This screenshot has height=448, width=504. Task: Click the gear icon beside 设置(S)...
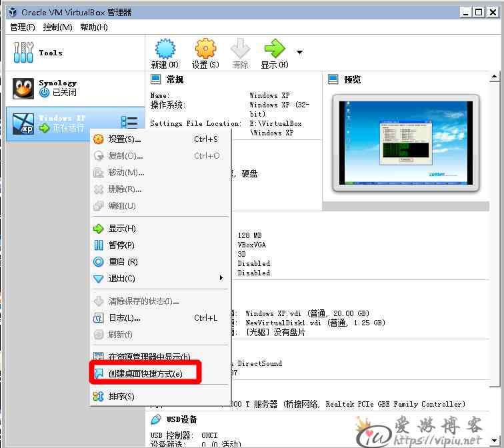pos(99,139)
